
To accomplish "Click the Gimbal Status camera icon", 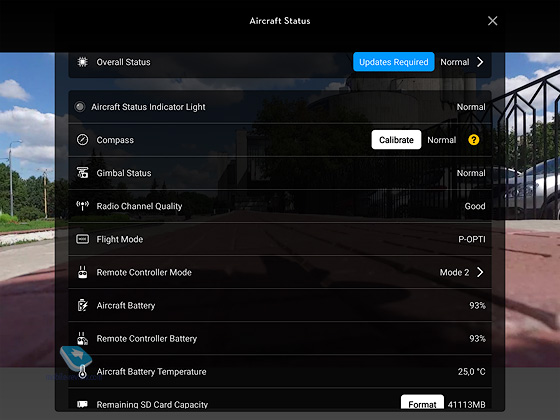I will 82,172.
